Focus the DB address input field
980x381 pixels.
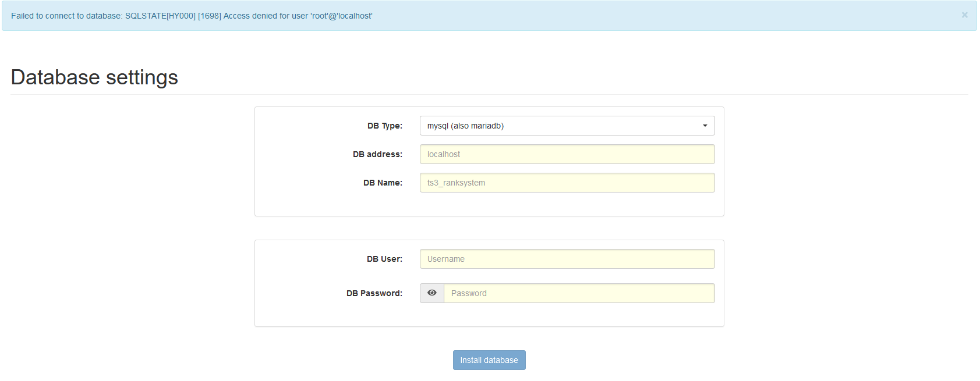coord(567,154)
